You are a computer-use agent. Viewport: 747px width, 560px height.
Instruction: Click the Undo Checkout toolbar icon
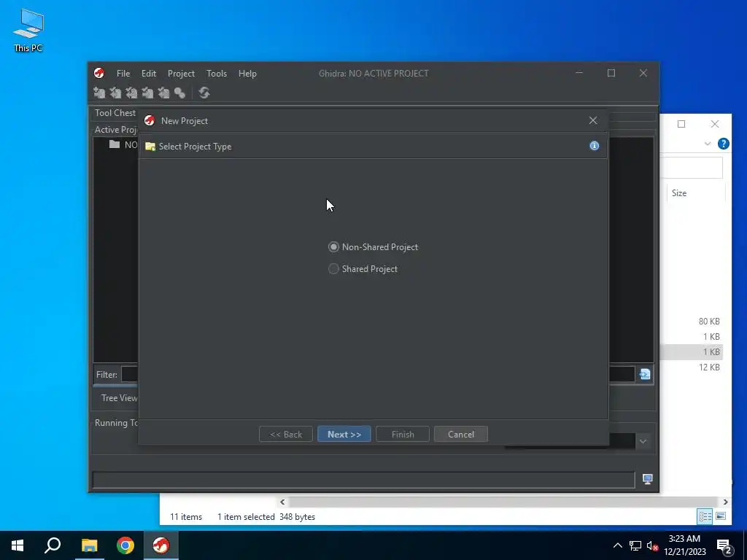(163, 93)
